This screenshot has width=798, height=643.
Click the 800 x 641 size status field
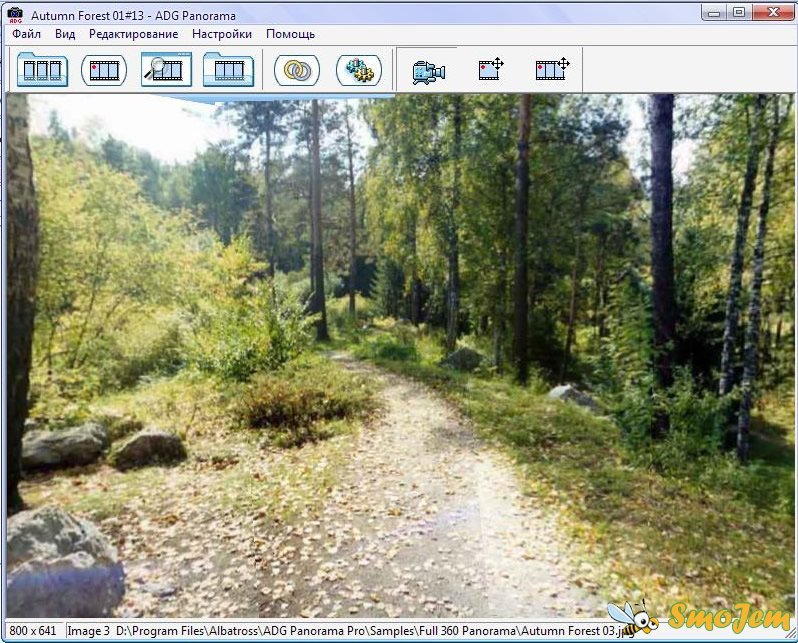pos(33,631)
